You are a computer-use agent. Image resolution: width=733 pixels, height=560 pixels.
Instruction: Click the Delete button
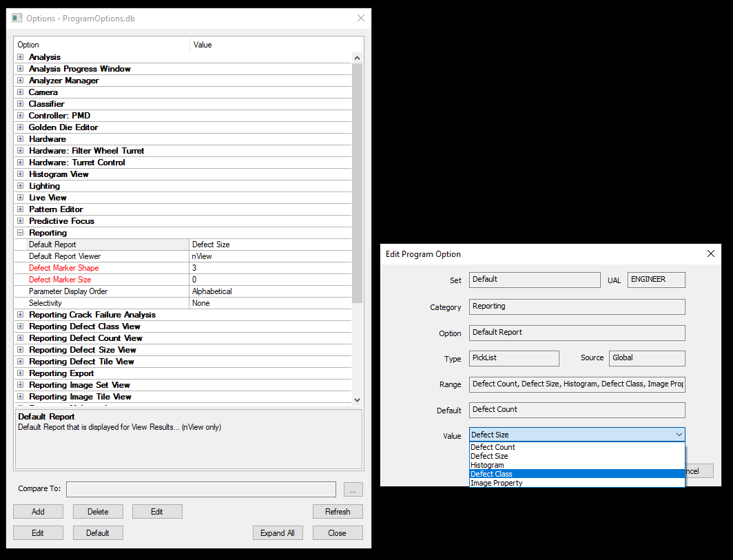(x=98, y=512)
